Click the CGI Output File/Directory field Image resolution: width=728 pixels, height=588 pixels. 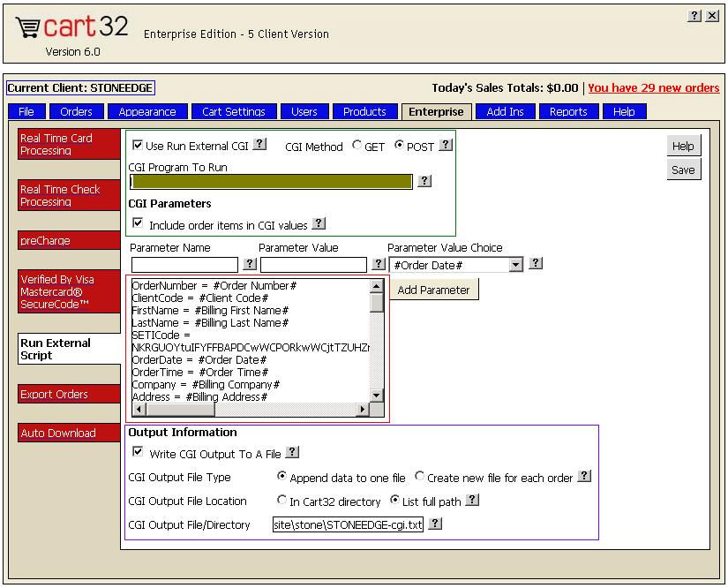click(x=348, y=524)
